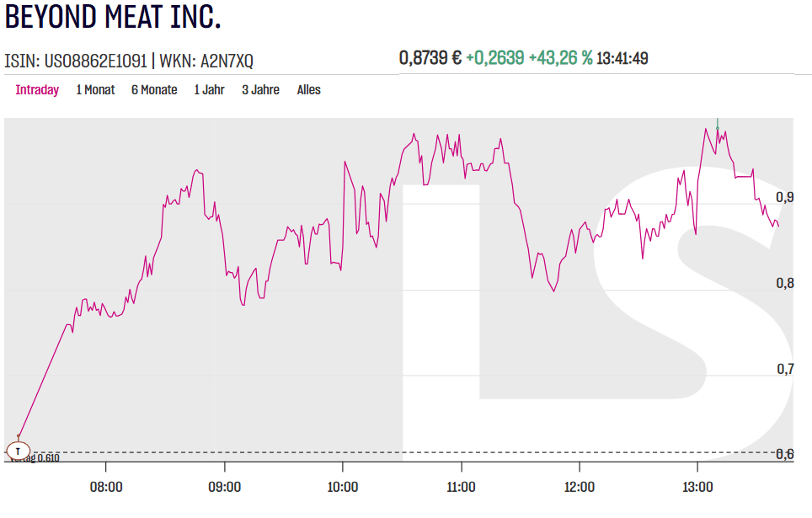Click the 13:00 time axis label
The width and height of the screenshot is (812, 518).
click(698, 487)
